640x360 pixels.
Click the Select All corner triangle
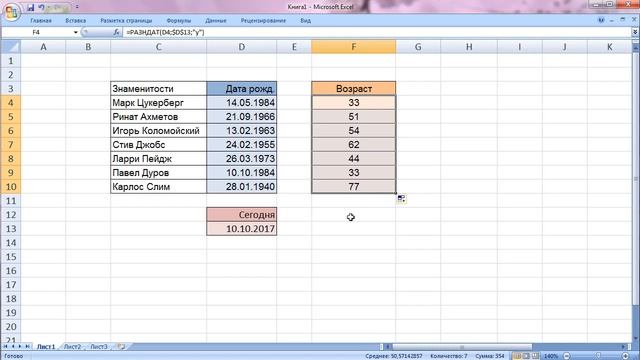point(11,47)
